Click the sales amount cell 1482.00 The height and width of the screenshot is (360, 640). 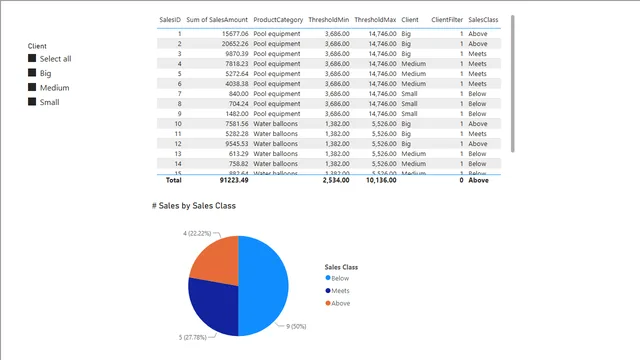coord(236,113)
